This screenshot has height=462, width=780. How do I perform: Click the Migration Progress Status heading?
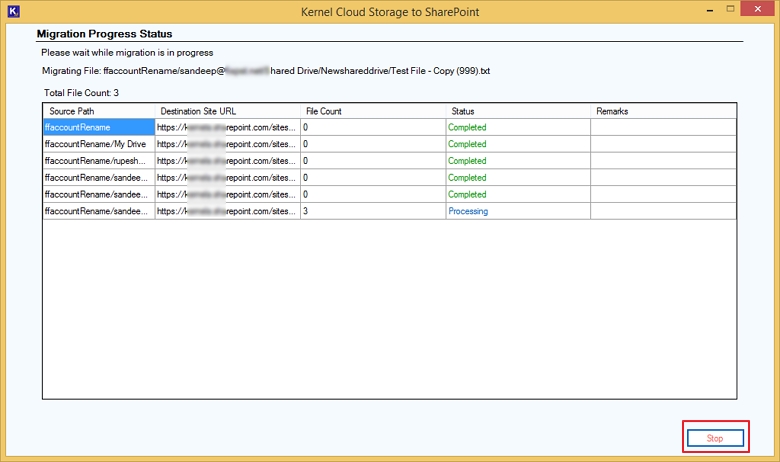[104, 34]
